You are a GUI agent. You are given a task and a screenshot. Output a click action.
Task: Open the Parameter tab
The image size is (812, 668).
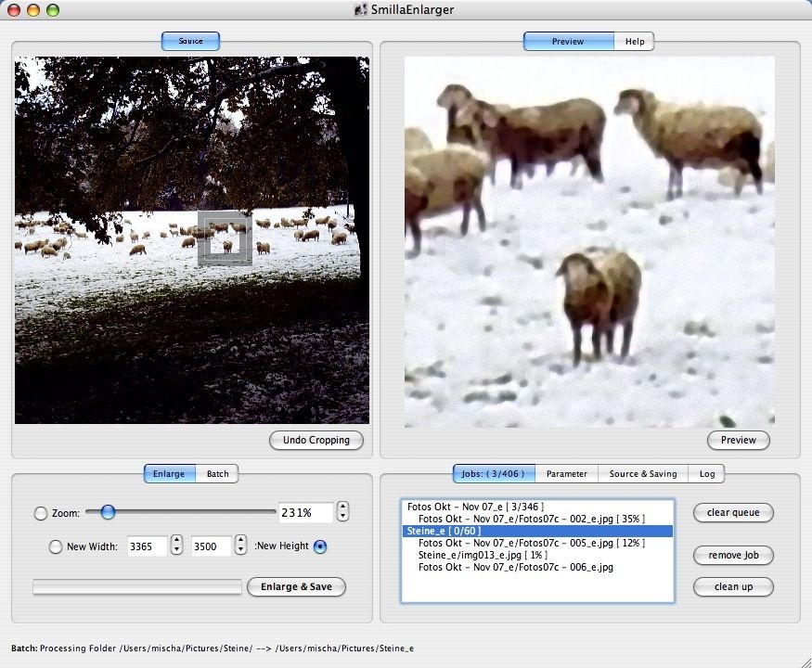pos(566,474)
